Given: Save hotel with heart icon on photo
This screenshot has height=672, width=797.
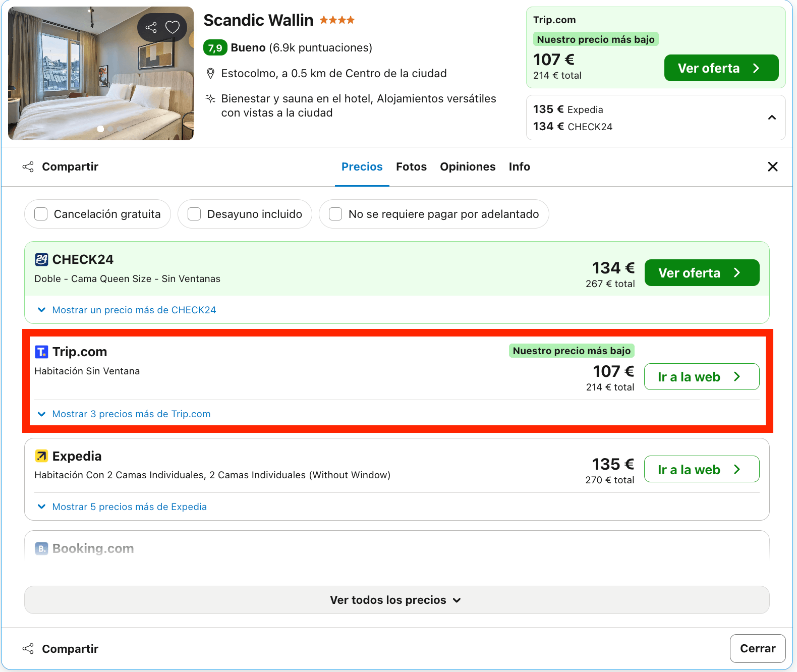Looking at the screenshot, I should pyautogui.click(x=173, y=27).
